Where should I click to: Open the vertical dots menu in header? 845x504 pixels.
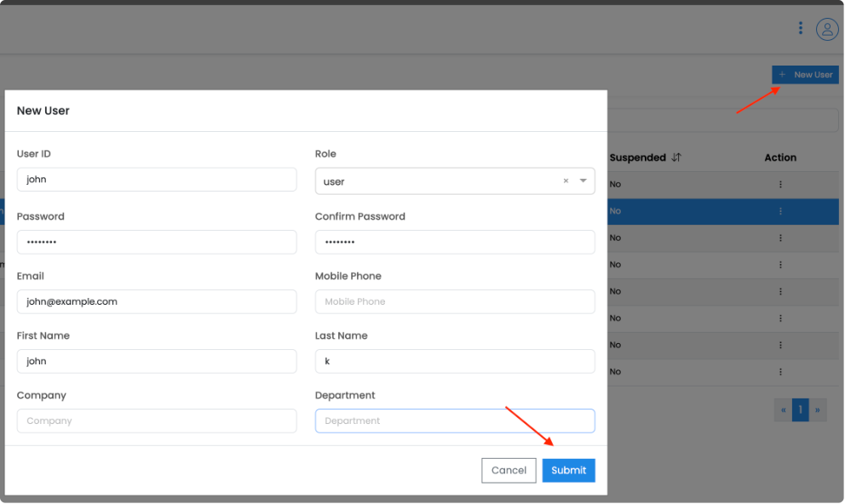(800, 28)
